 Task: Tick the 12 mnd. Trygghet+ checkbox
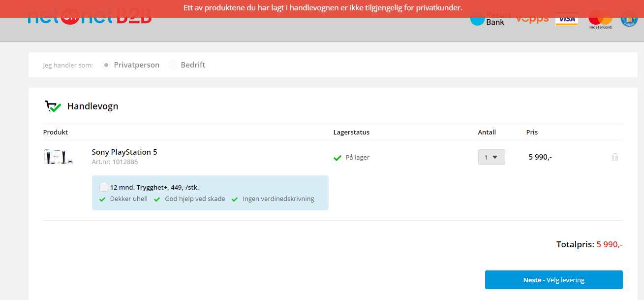point(104,187)
